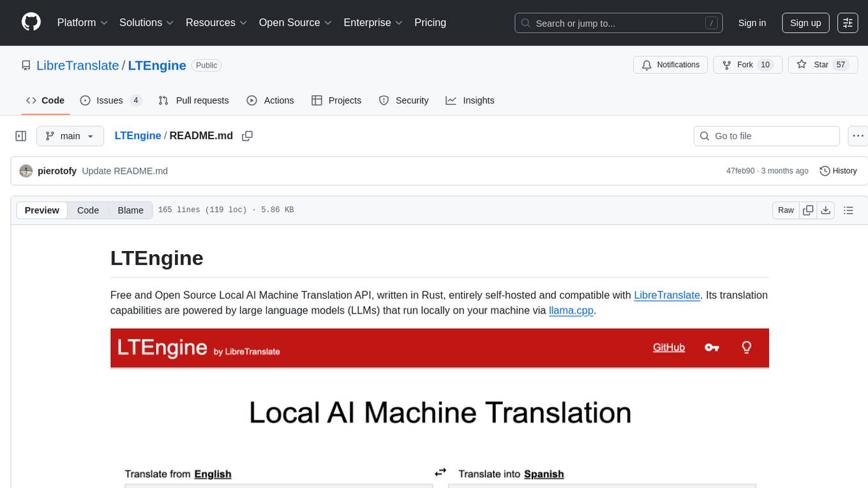The width and height of the screenshot is (868, 488).
Task: Copy raw file contents
Action: click(808, 210)
